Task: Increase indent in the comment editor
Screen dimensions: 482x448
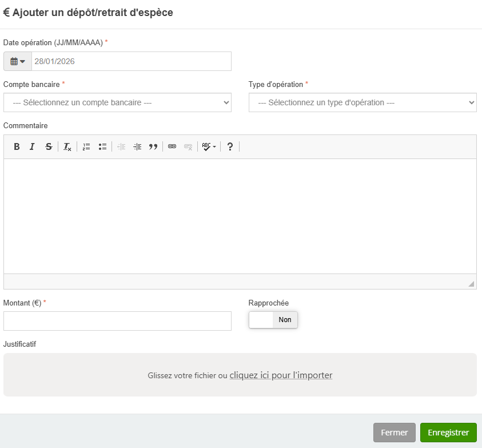Action: click(137, 146)
